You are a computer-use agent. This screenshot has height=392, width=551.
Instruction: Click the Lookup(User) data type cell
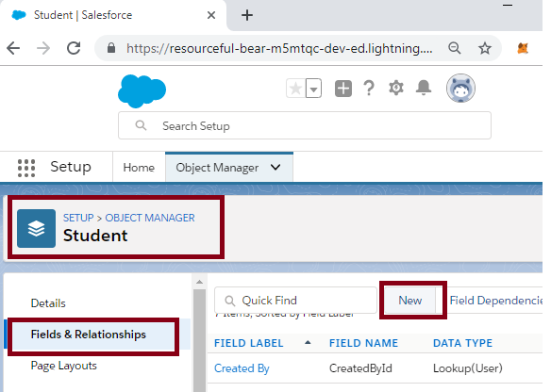[468, 368]
